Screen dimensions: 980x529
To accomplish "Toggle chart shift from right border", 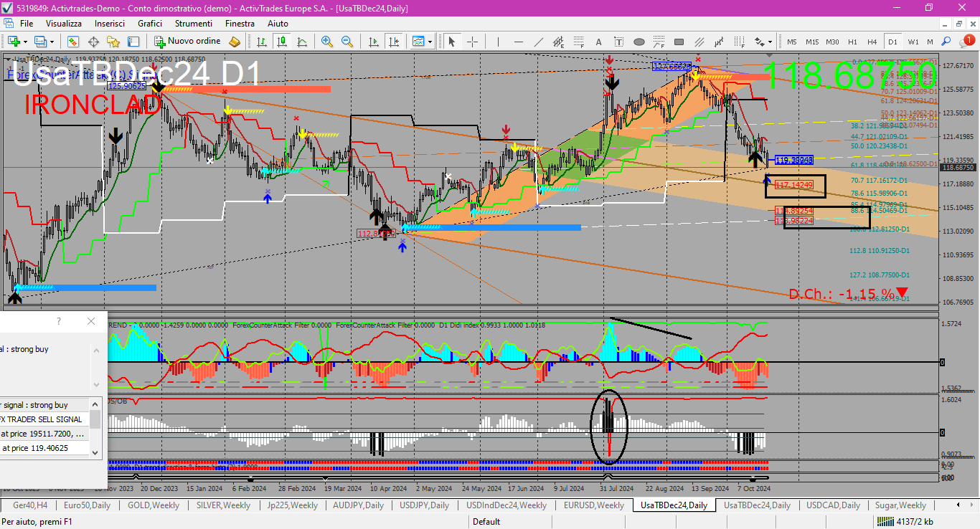I will (393, 42).
